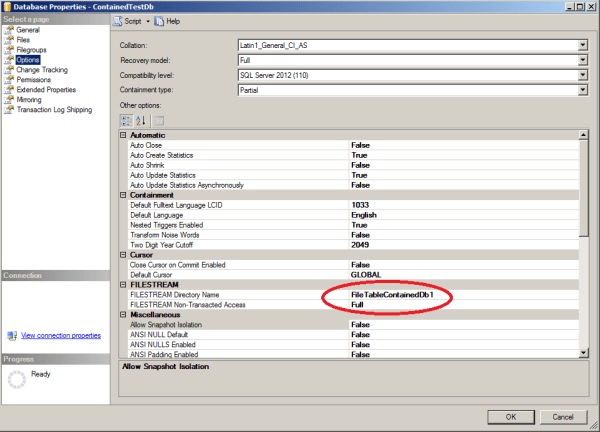
Task: Click the Mirroring page icon
Action: click(x=9, y=99)
